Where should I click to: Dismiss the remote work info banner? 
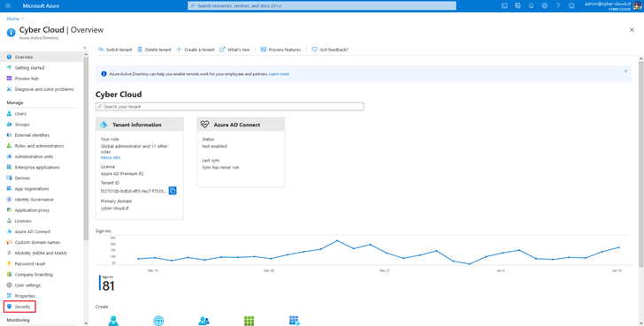point(625,71)
